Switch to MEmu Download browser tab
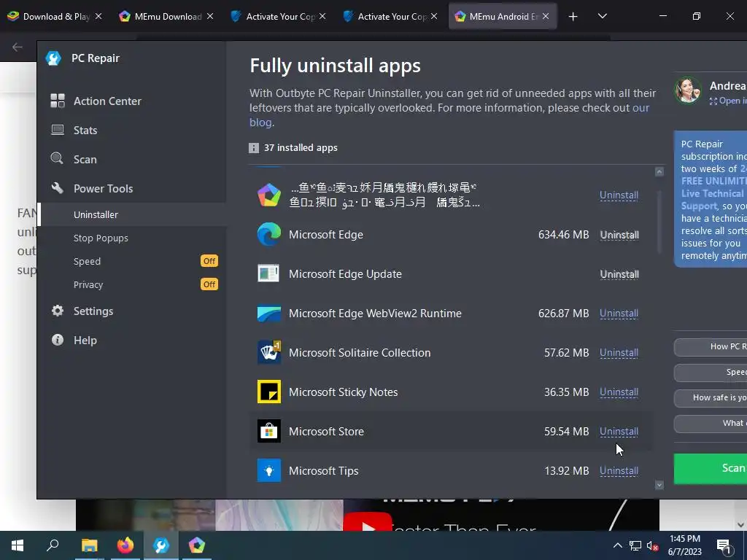This screenshot has width=747, height=560. coord(167,16)
